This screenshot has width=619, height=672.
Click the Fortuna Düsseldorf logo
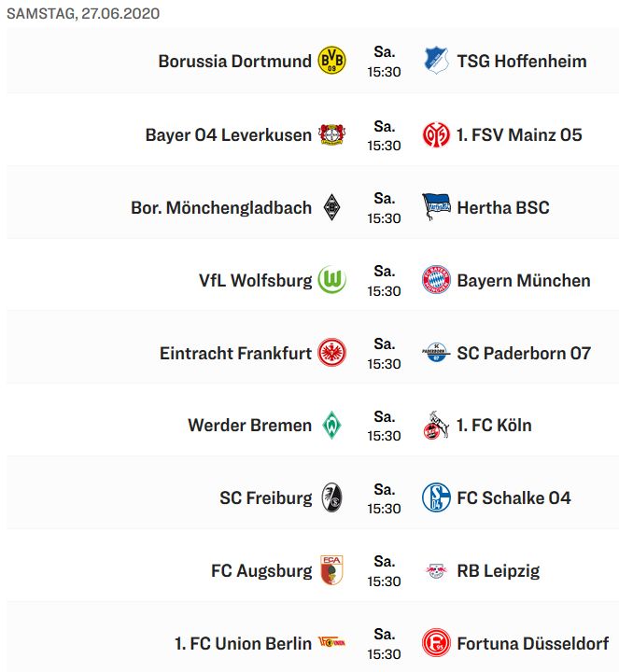pos(435,644)
